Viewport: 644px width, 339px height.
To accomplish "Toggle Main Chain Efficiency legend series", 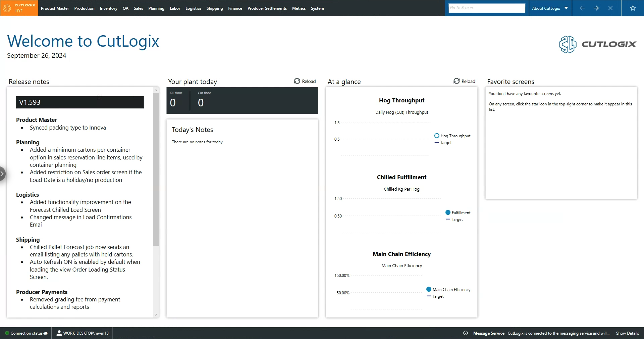I will [448, 290].
